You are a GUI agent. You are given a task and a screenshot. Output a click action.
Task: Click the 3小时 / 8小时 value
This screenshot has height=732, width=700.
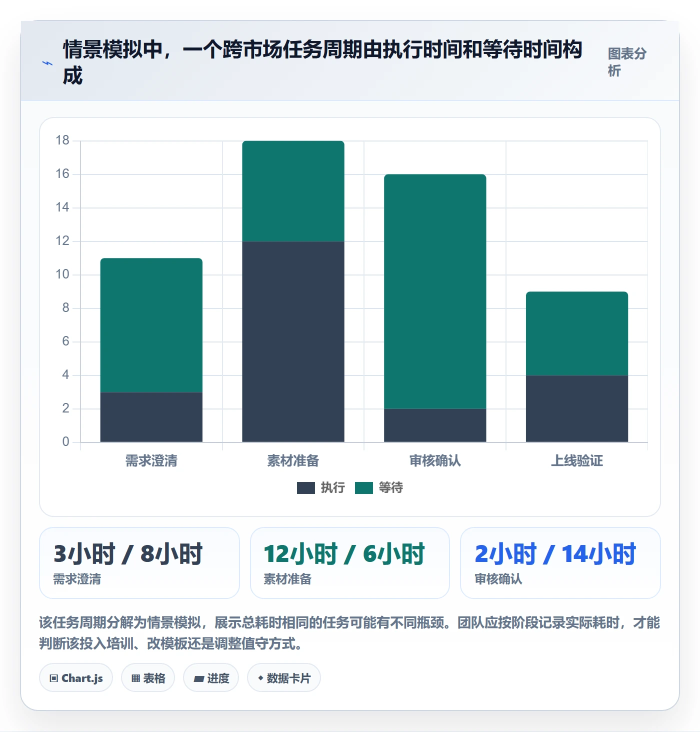(128, 554)
